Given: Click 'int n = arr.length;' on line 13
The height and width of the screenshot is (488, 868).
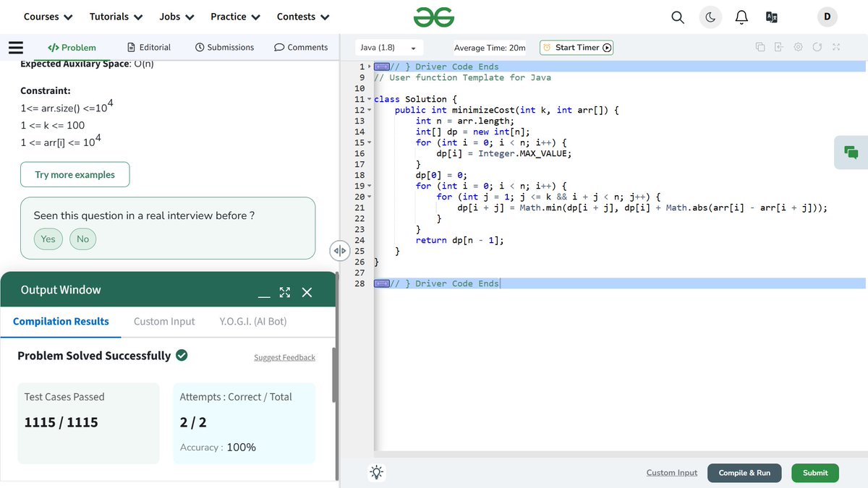Looking at the screenshot, I should coord(465,121).
